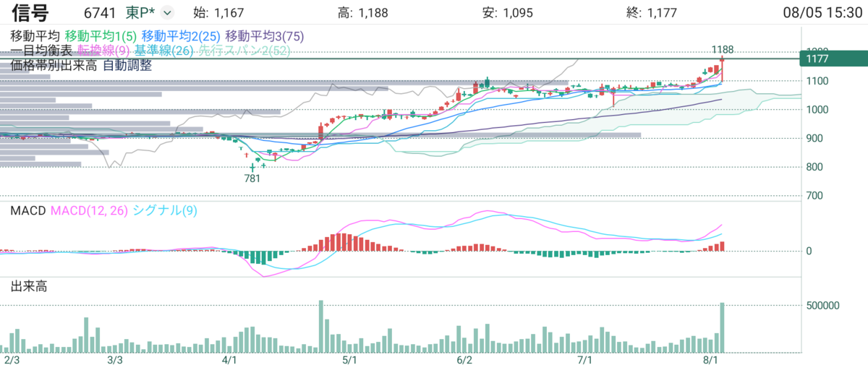
Task: Select the シグナル(9) legend label
Action: pyautogui.click(x=165, y=210)
